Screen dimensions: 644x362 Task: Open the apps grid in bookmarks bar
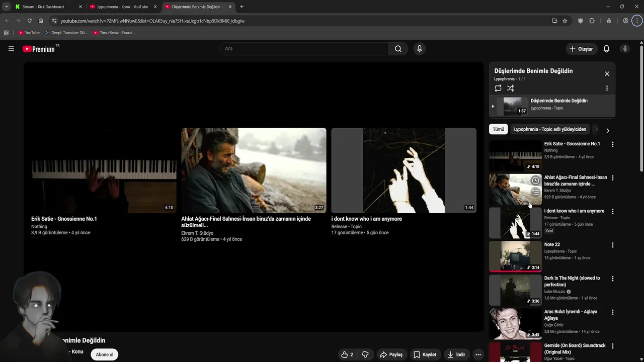(x=6, y=33)
